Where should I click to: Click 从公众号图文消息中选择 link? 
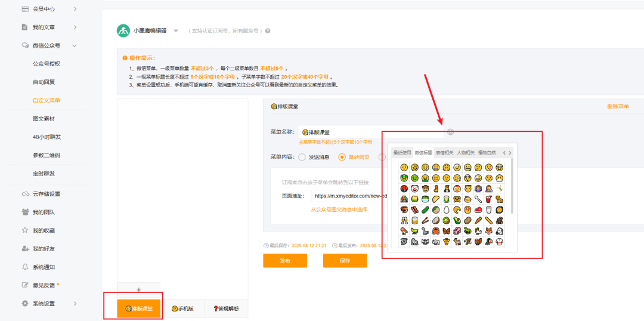point(339,209)
